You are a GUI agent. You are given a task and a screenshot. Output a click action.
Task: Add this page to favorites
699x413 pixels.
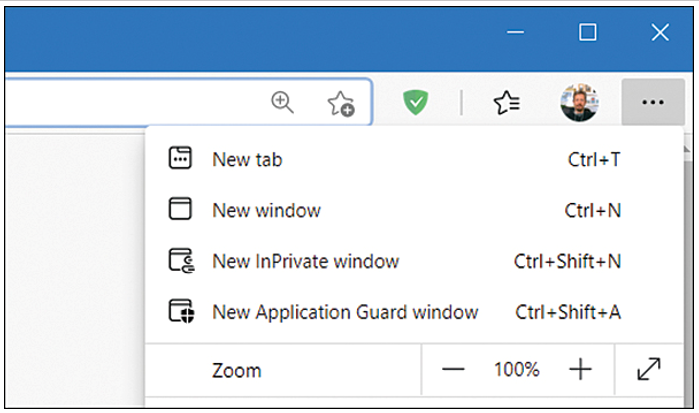pos(341,103)
